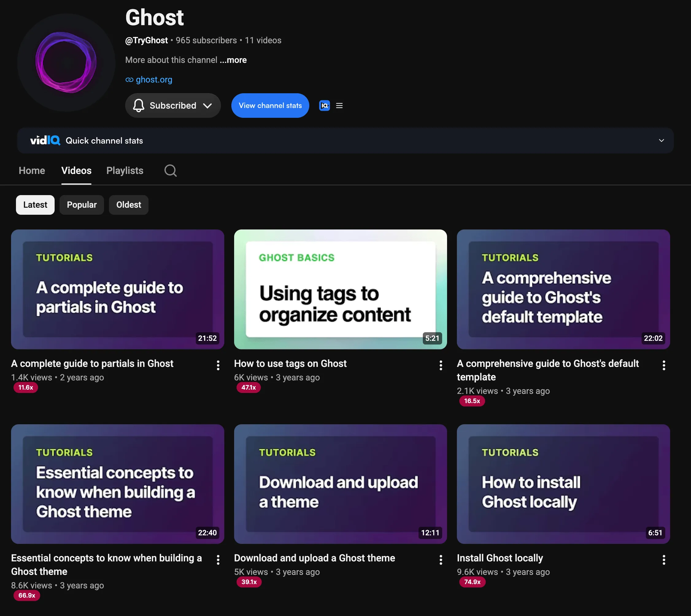Click the More about this channel text

171,60
